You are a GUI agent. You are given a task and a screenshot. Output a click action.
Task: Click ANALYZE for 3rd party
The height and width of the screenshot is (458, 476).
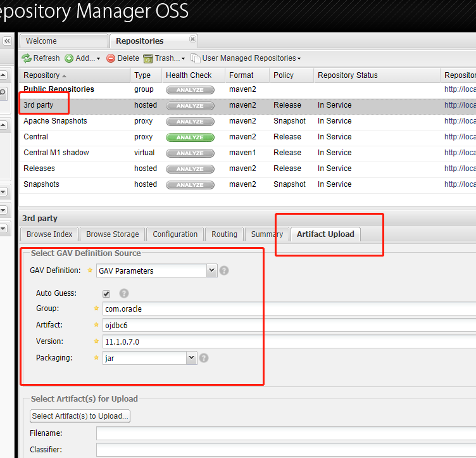pyautogui.click(x=190, y=106)
